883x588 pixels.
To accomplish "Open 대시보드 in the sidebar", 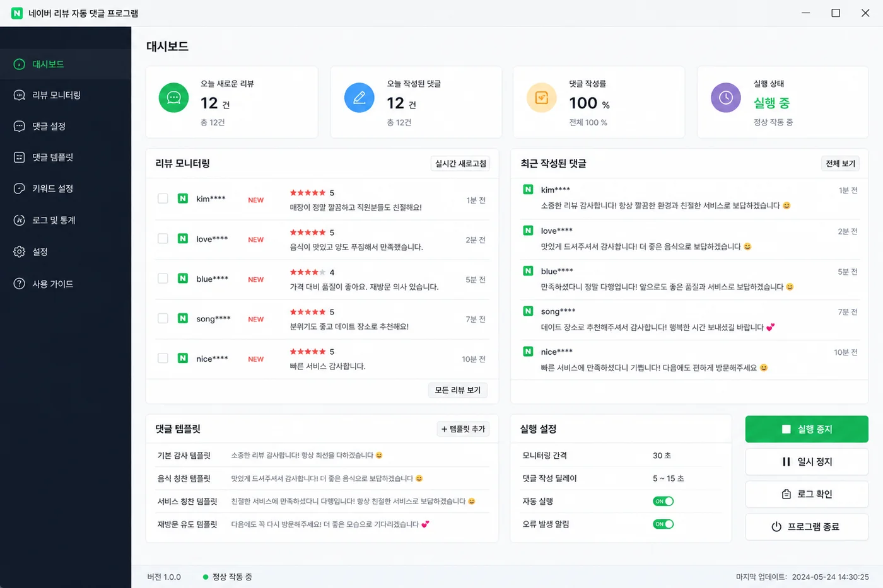I will (x=66, y=64).
